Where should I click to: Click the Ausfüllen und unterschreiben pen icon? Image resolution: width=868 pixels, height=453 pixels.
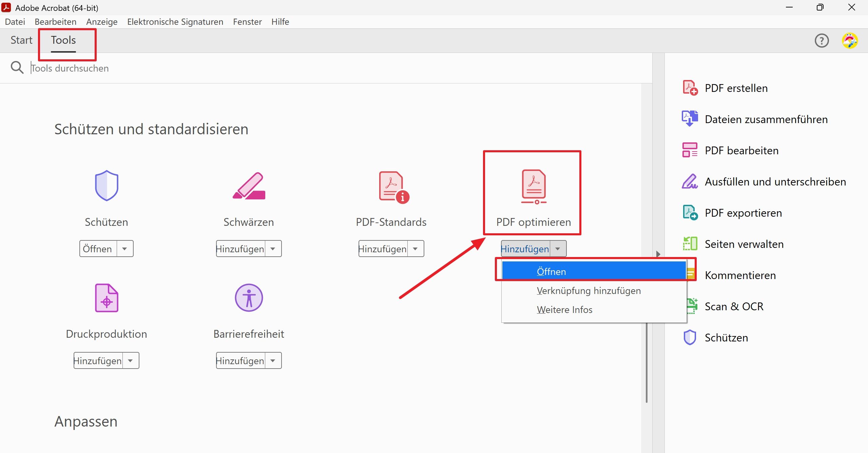[x=690, y=181]
